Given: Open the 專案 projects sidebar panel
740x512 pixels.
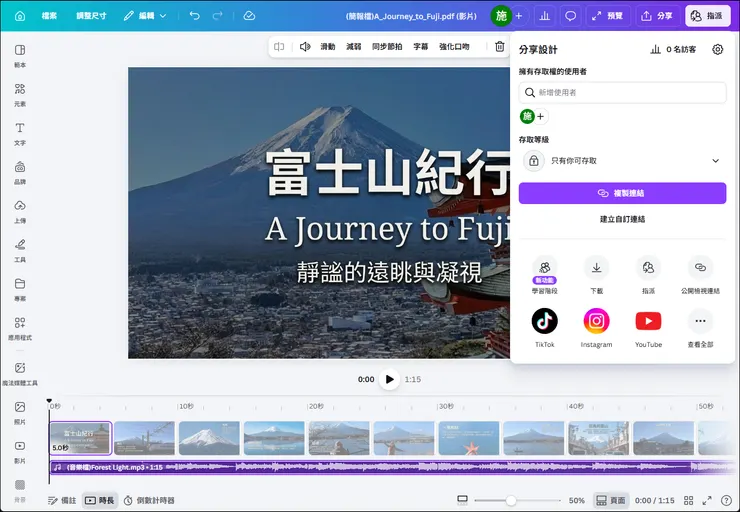Looking at the screenshot, I should (20, 290).
